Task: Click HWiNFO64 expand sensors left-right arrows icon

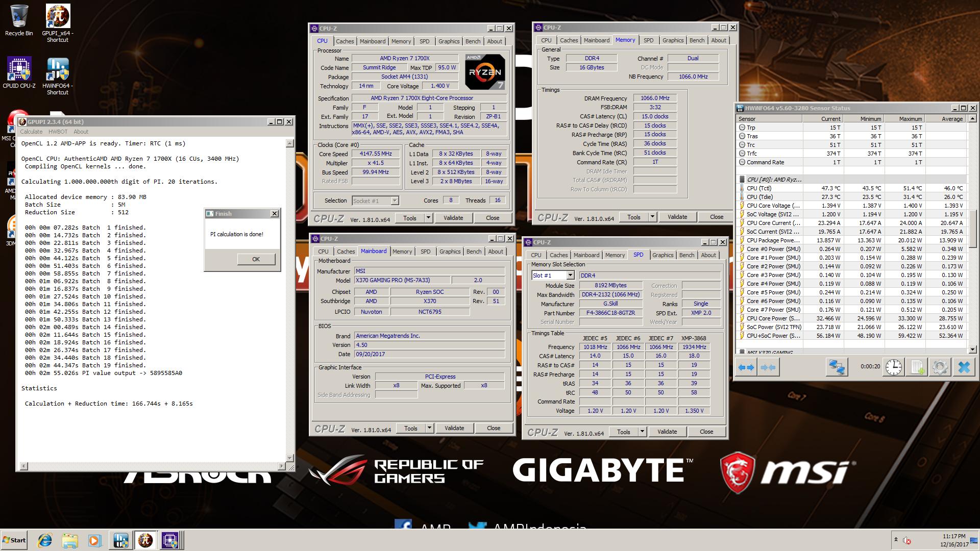Action: (x=746, y=367)
